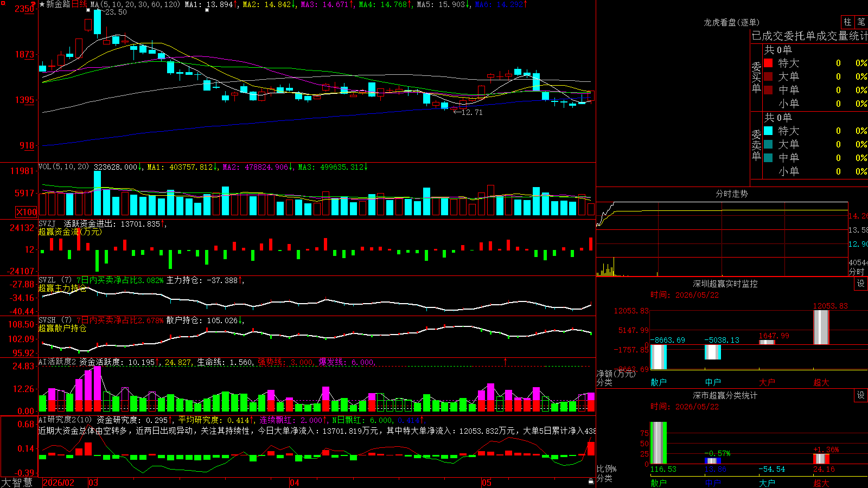Click the teal swatch for 委卖单 中单
Screen dimensions: 868x488
pyautogui.click(x=768, y=157)
